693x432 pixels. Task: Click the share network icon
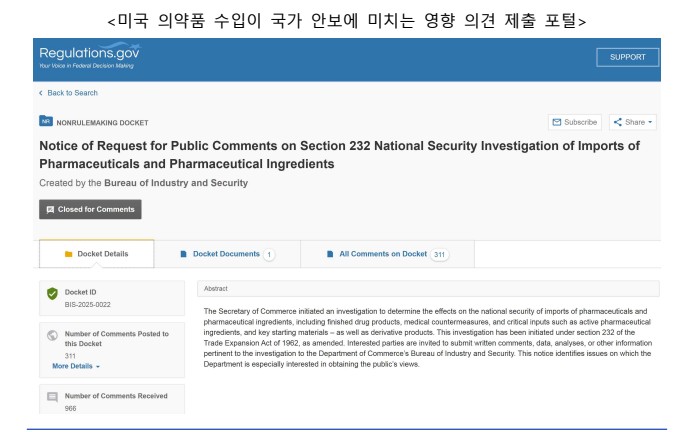click(617, 122)
